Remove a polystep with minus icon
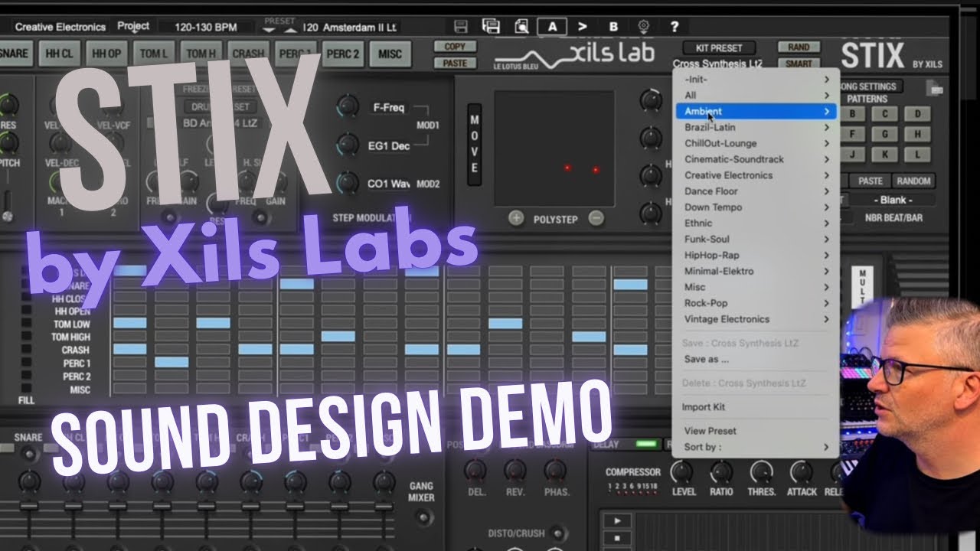The width and height of the screenshot is (980, 551). (596, 218)
